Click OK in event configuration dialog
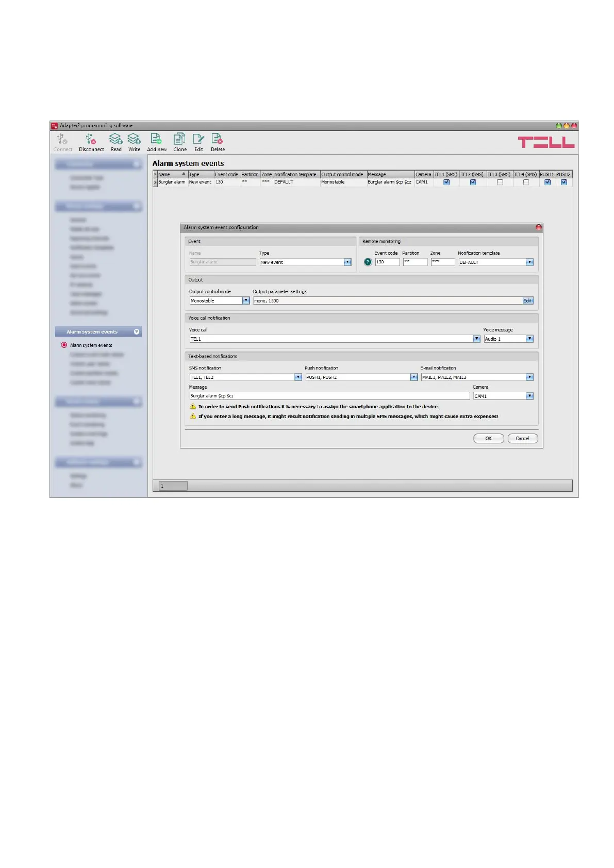 pos(488,438)
